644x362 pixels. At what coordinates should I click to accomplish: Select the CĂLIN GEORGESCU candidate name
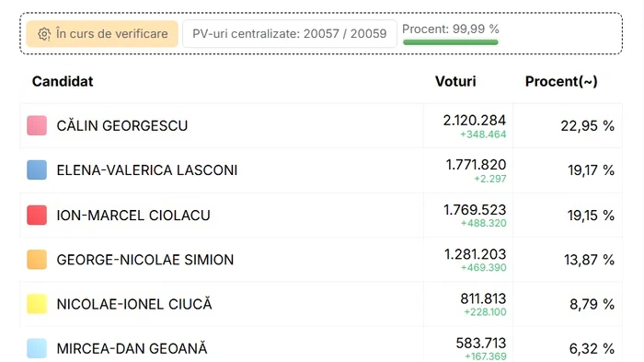[x=122, y=125]
